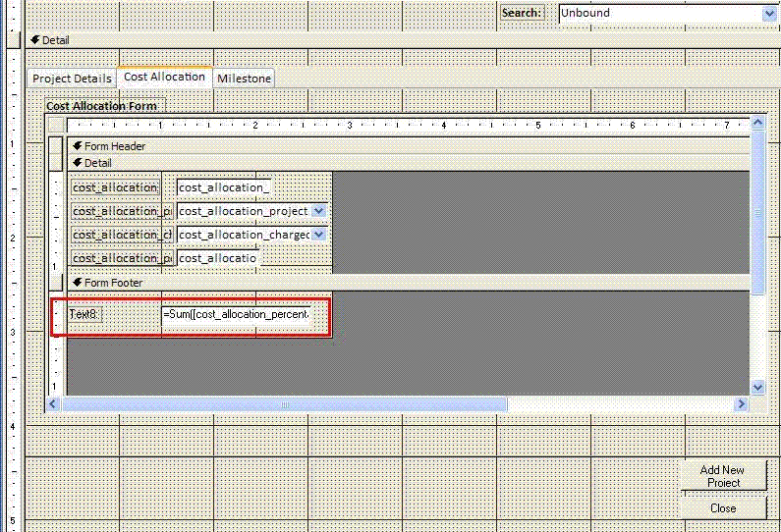Screen dimensions: 781x532
Task: Click the Form Footer section bar
Action: [409, 283]
